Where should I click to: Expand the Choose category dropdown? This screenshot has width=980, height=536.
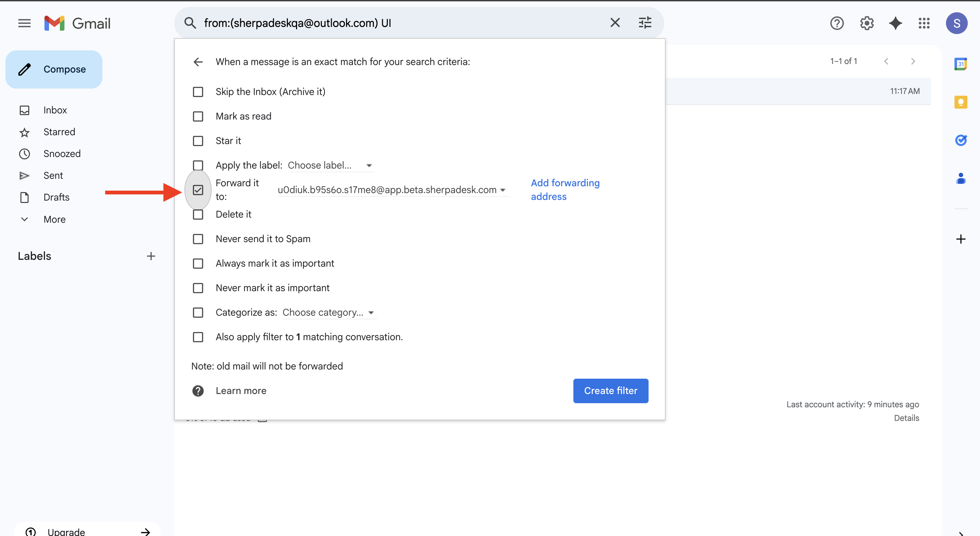click(328, 313)
